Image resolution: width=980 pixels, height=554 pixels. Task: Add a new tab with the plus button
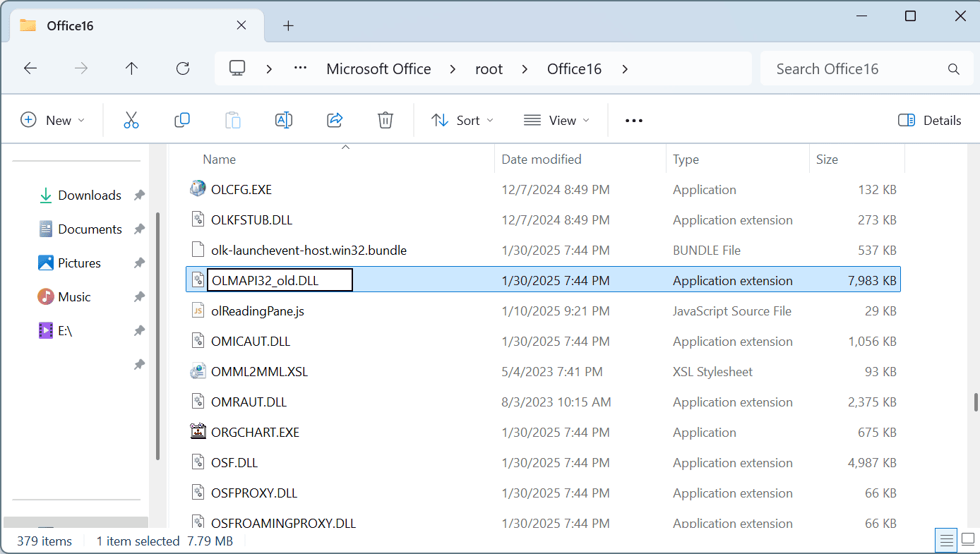click(288, 26)
